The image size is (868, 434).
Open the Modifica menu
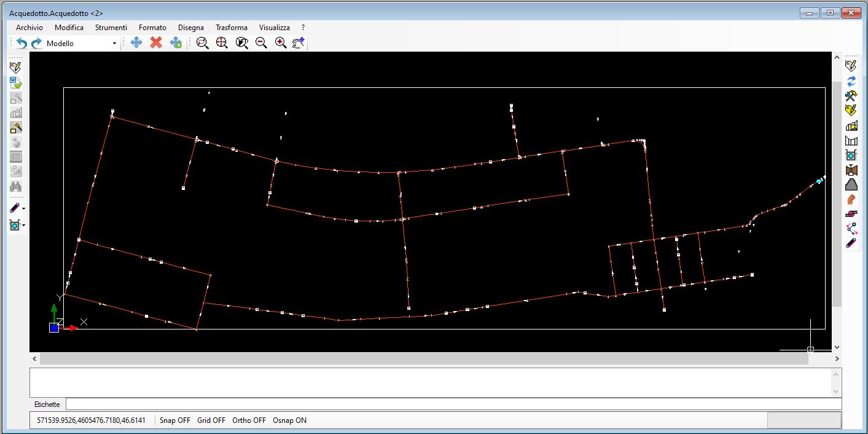click(69, 28)
